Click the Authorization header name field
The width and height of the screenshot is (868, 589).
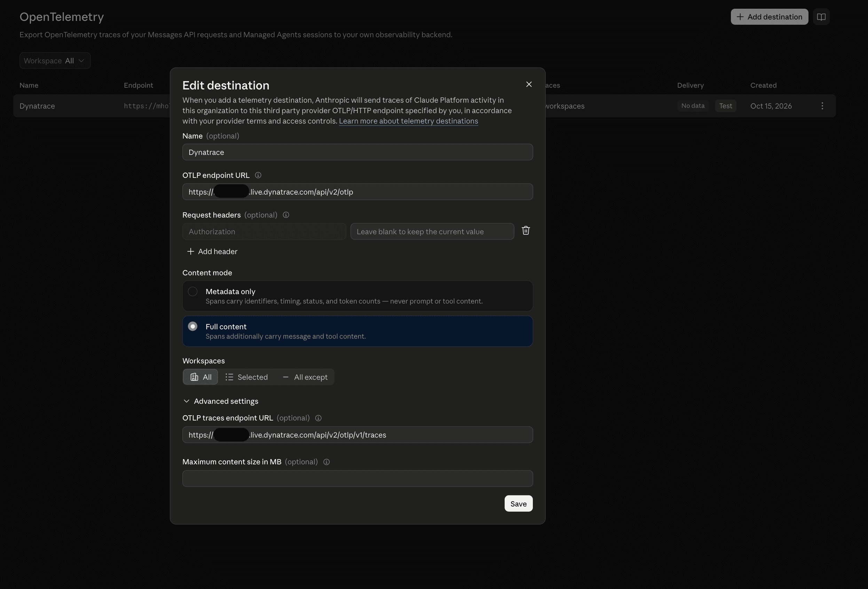click(264, 231)
